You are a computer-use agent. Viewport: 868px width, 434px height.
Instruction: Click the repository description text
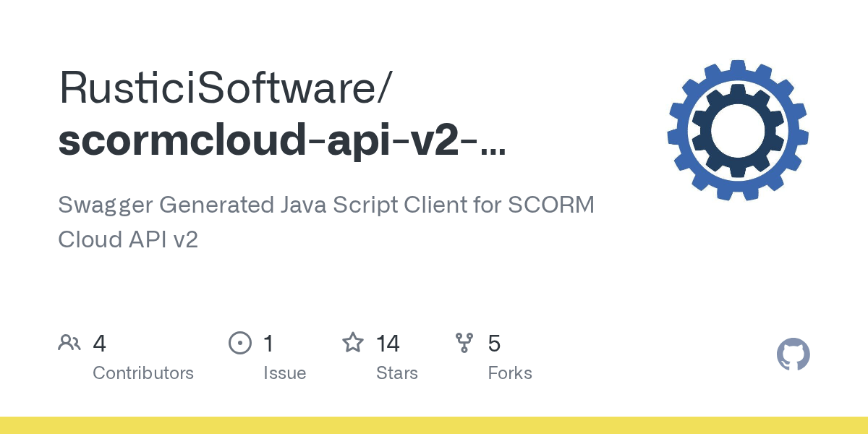325,222
